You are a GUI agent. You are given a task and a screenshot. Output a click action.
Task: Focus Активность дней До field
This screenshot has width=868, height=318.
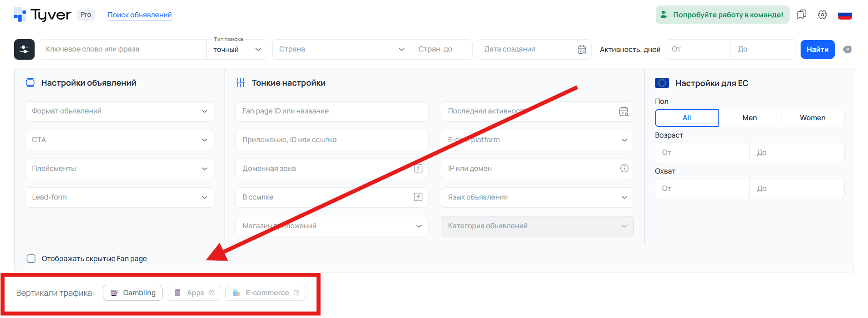(x=763, y=49)
